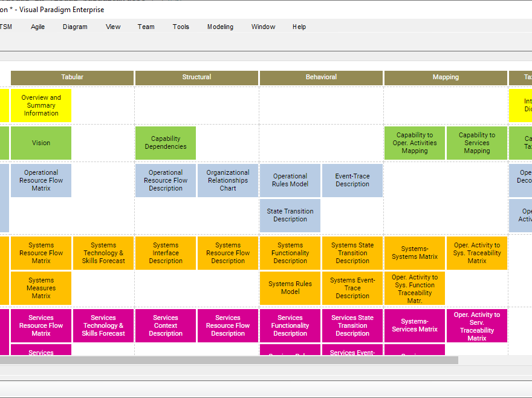Click the horizontal scrollbar at bottom
The height and width of the screenshot is (398, 532).
click(x=229, y=360)
